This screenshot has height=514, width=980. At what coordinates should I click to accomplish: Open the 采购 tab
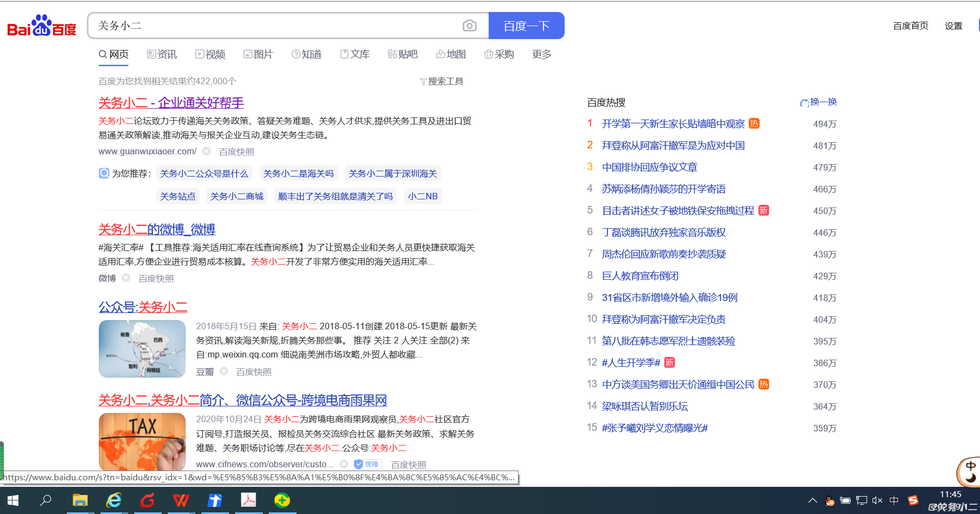click(499, 54)
